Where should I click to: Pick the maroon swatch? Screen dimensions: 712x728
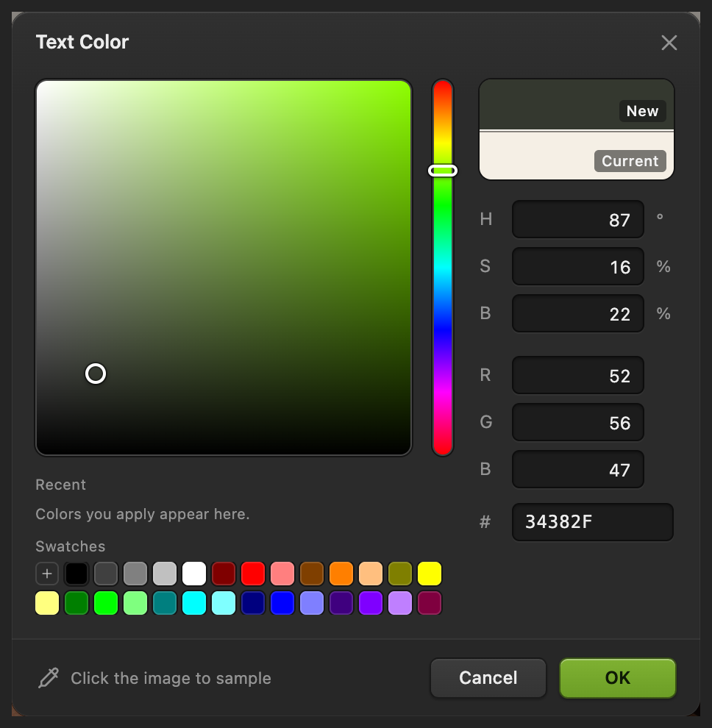(x=430, y=603)
